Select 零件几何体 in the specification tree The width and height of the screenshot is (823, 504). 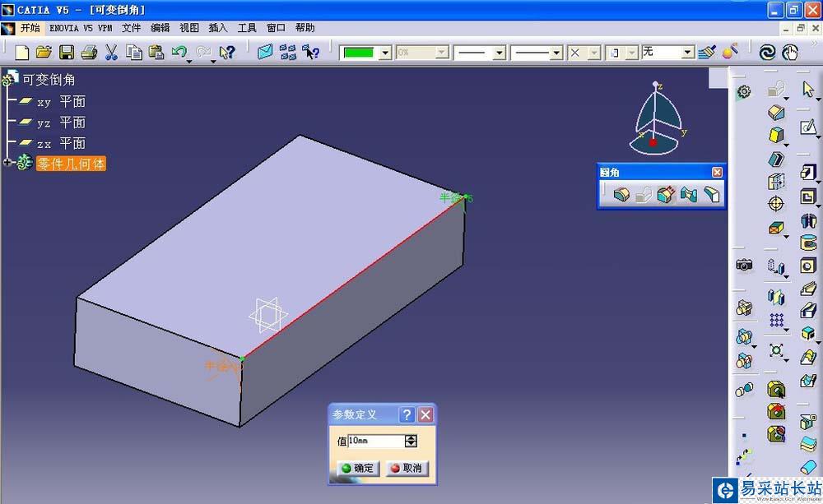tap(71, 164)
